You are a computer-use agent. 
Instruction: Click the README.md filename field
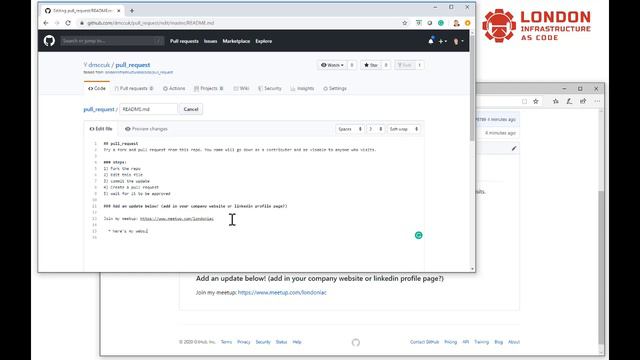149,109
